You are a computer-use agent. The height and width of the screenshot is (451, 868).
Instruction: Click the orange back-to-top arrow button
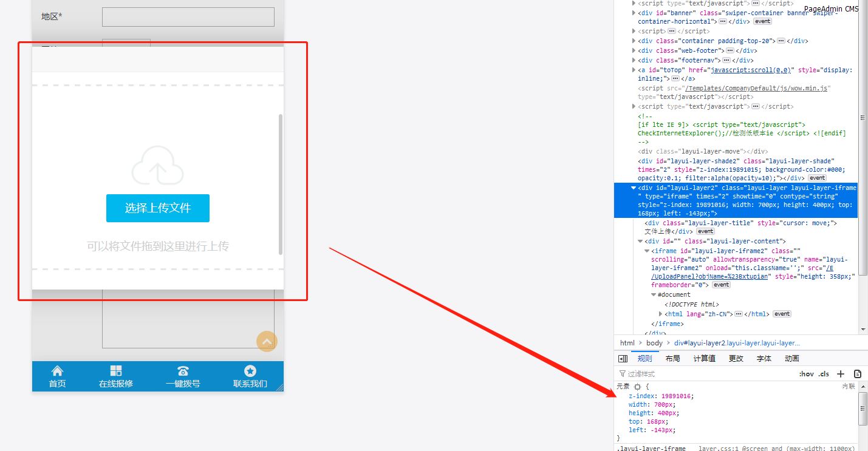(267, 341)
